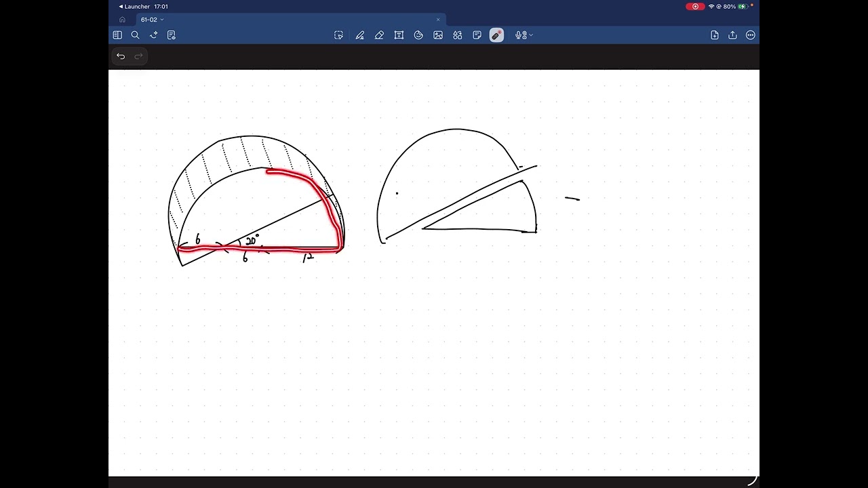Open the search tool
This screenshot has width=868, height=488.
coord(135,35)
